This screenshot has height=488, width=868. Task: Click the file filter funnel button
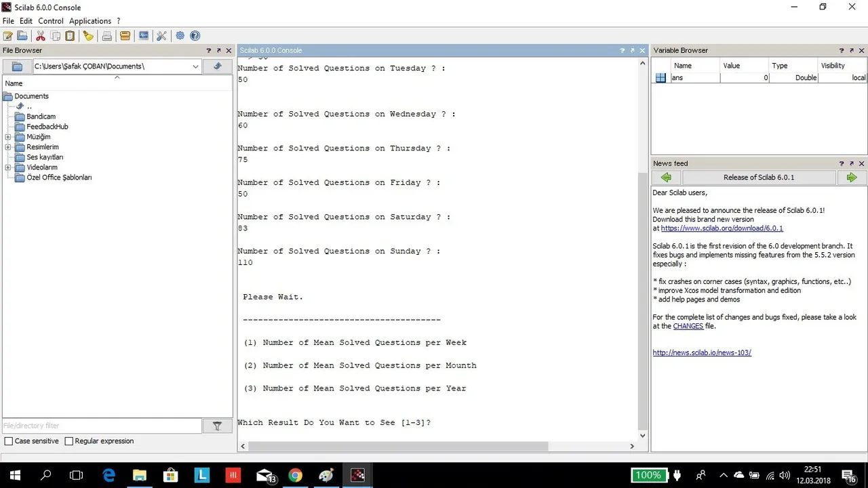217,426
